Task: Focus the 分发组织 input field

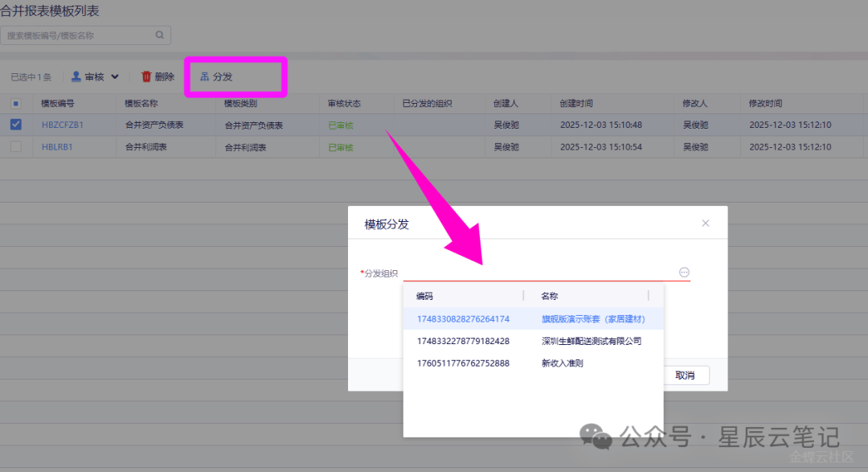Action: 538,273
